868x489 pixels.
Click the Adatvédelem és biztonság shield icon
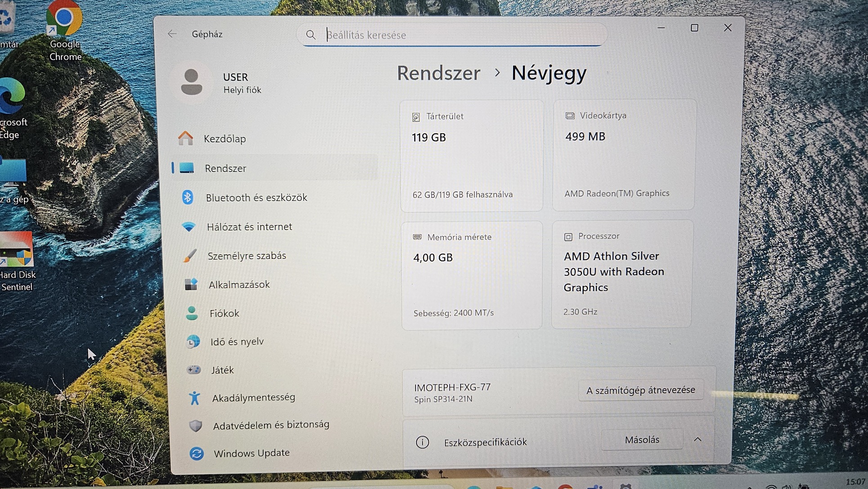point(196,426)
